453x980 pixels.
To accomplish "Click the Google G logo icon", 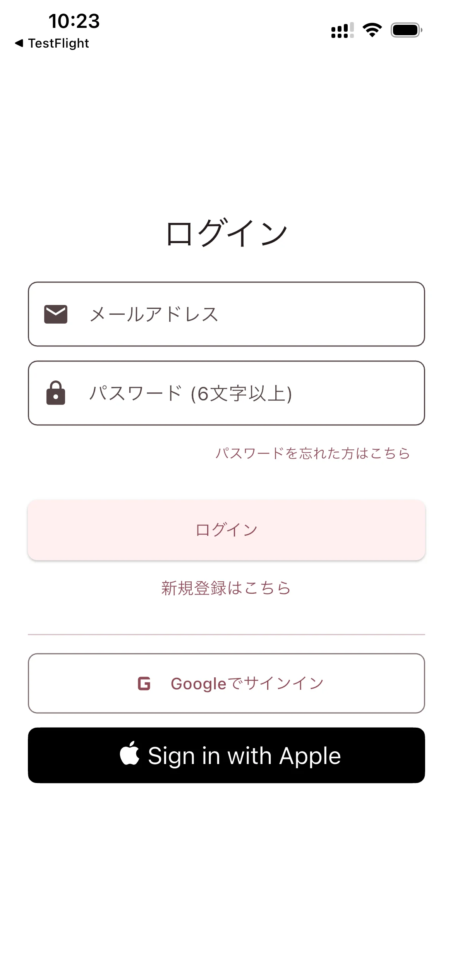I will tap(144, 684).
